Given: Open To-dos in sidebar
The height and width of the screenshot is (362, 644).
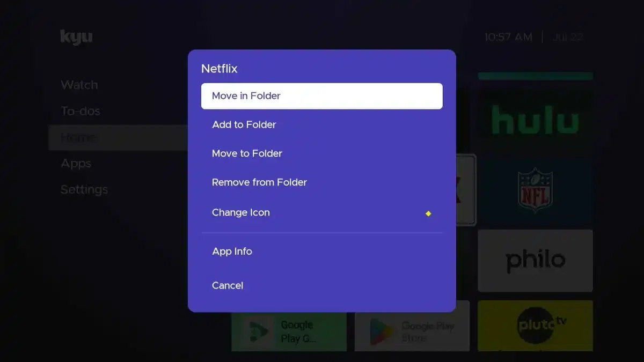Looking at the screenshot, I should point(80,111).
